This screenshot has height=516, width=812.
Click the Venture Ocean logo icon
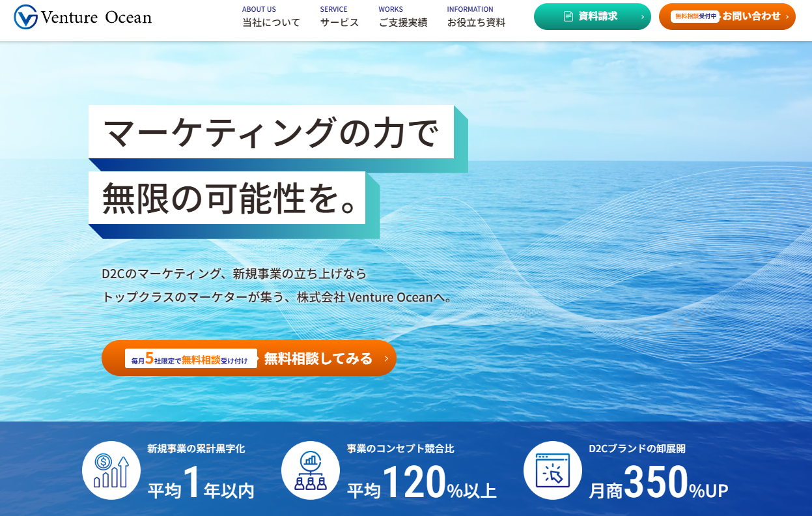pos(26,17)
